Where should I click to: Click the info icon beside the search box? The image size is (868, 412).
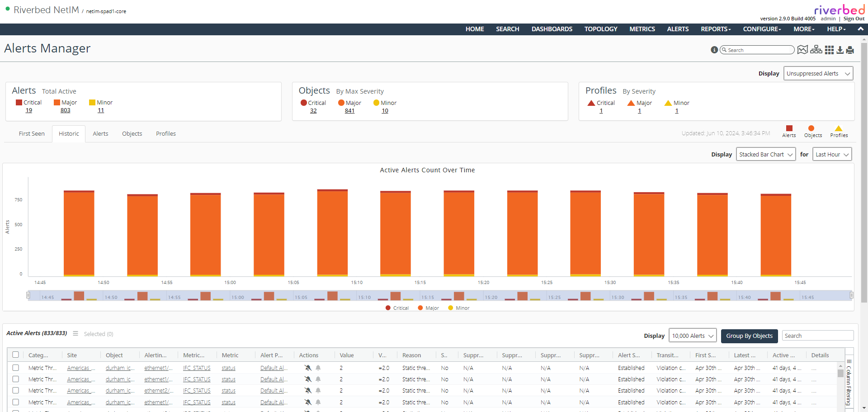pyautogui.click(x=714, y=50)
